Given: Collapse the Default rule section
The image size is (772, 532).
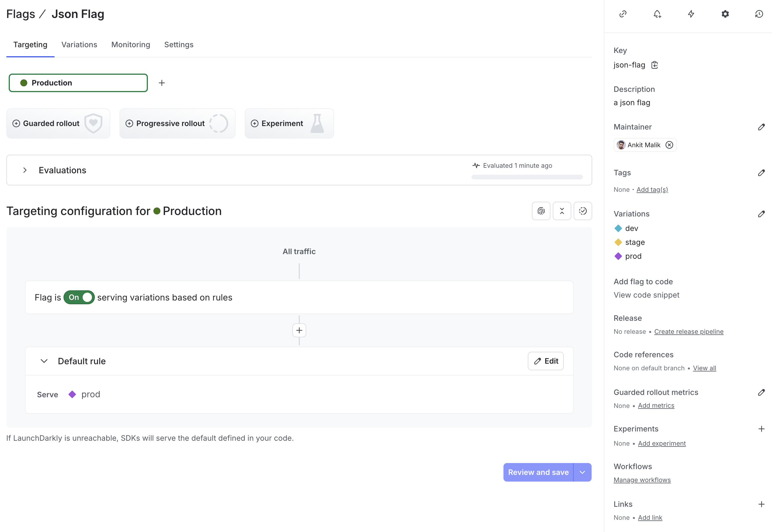Looking at the screenshot, I should (44, 361).
